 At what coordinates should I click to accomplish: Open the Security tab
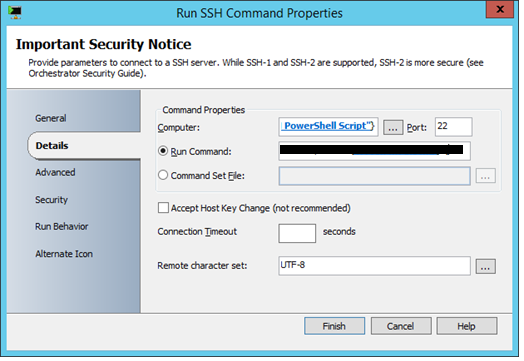[51, 200]
